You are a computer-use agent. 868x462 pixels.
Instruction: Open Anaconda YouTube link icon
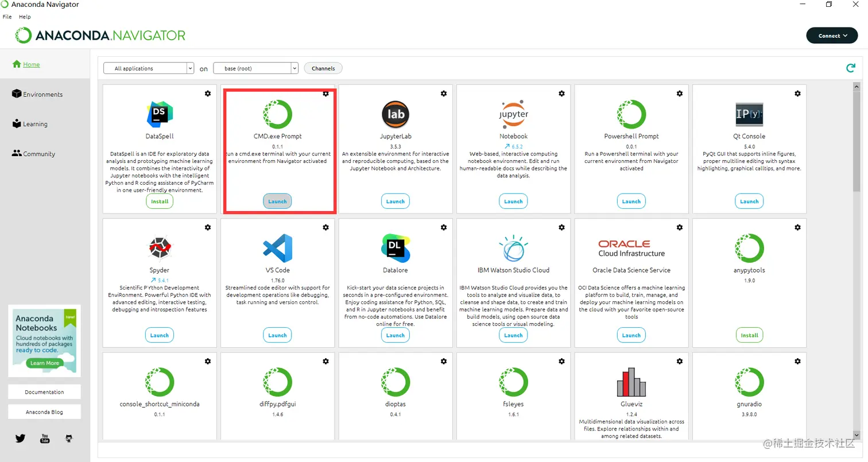click(45, 438)
